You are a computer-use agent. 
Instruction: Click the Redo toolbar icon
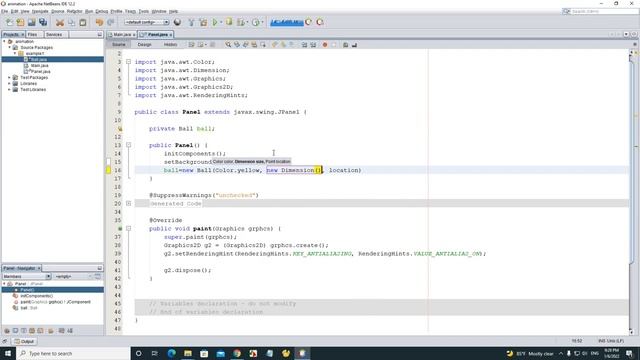point(110,22)
